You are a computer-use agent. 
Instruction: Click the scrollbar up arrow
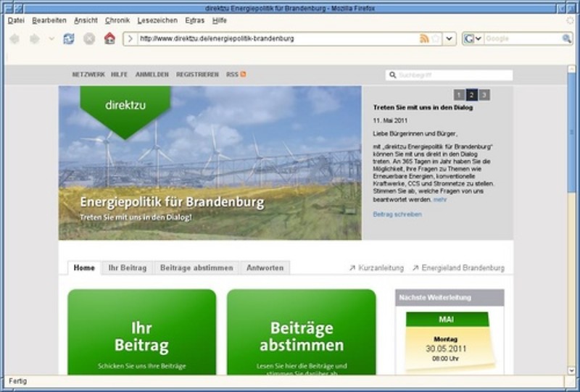pos(571,69)
